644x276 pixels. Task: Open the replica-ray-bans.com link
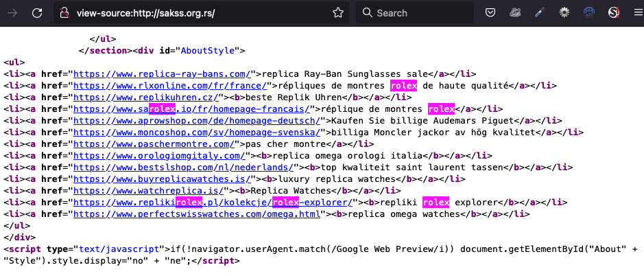pos(163,74)
